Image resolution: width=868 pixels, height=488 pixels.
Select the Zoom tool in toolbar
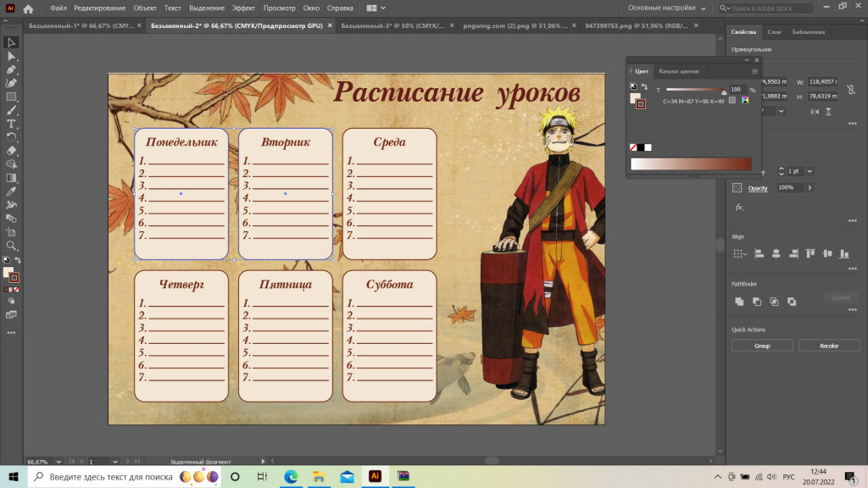tap(11, 246)
